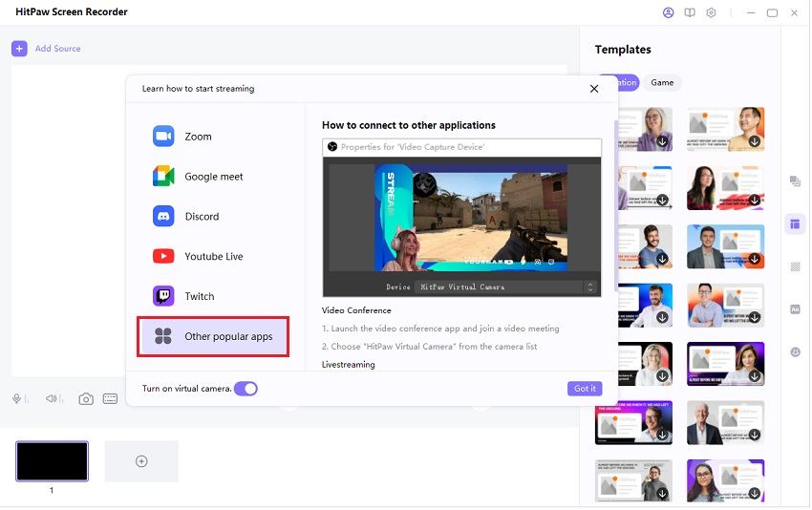Click the 'Livestreaming' heading text
Image resolution: width=812 pixels, height=510 pixels.
tap(349, 365)
